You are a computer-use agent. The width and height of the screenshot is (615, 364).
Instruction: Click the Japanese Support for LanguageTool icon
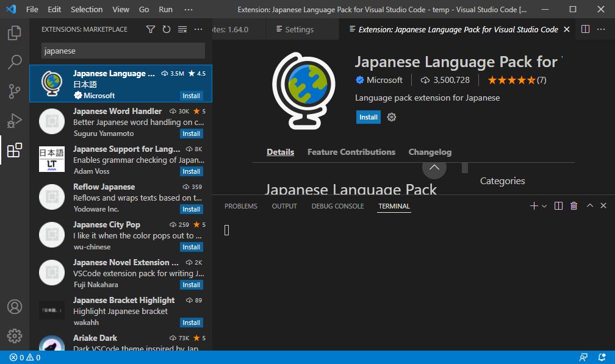click(52, 159)
